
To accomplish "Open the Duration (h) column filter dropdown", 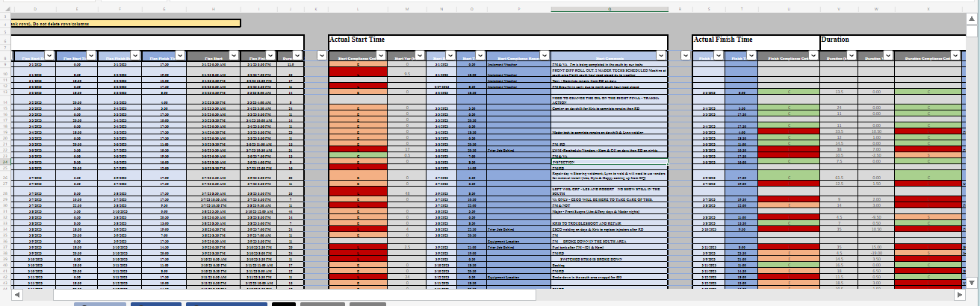I will (x=850, y=55).
